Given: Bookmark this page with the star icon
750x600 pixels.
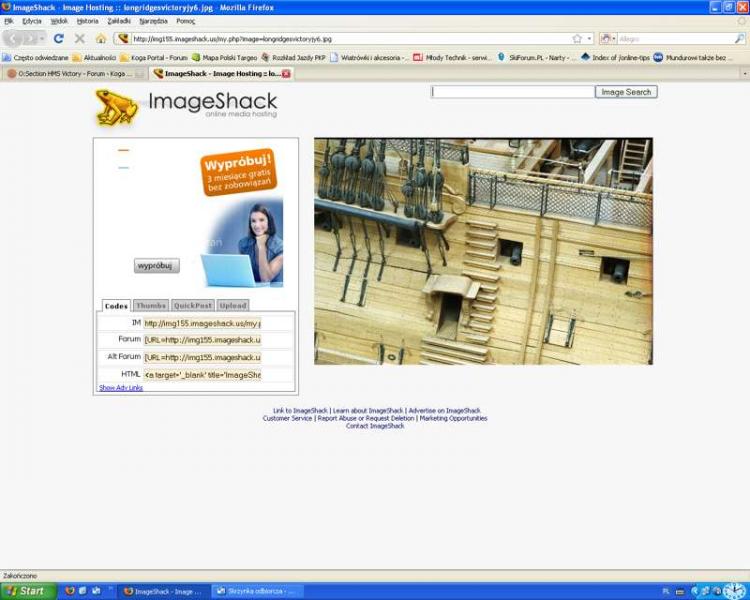Looking at the screenshot, I should click(x=577, y=39).
